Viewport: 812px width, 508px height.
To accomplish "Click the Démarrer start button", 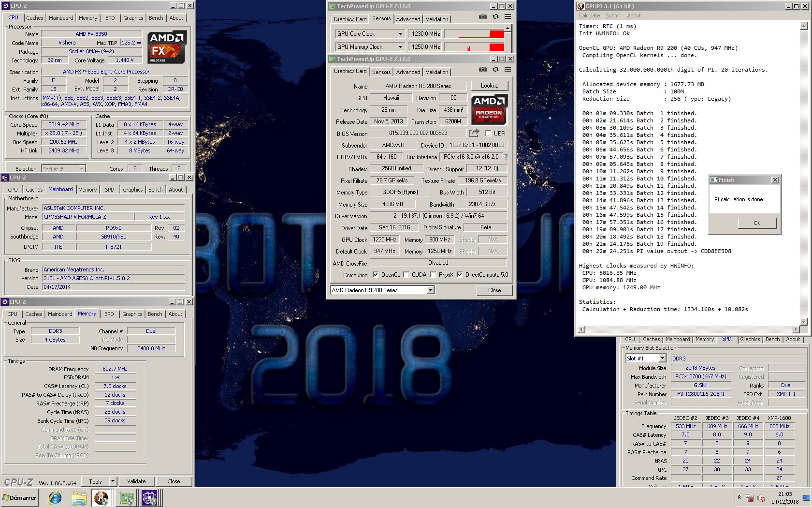I will click(x=19, y=498).
